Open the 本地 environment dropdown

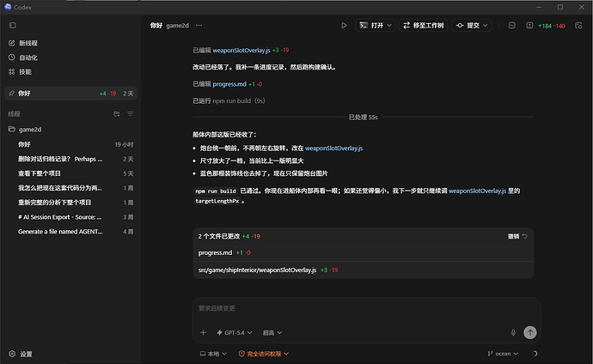pyautogui.click(x=213, y=354)
